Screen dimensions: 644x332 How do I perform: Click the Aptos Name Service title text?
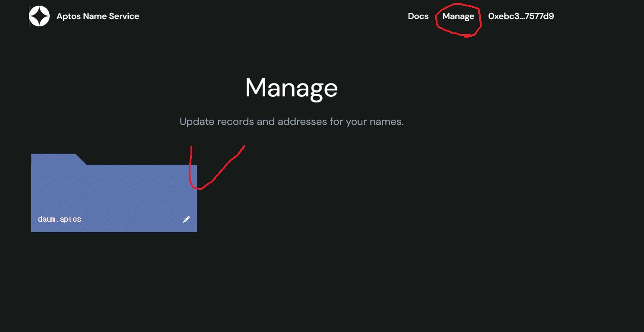click(x=98, y=16)
